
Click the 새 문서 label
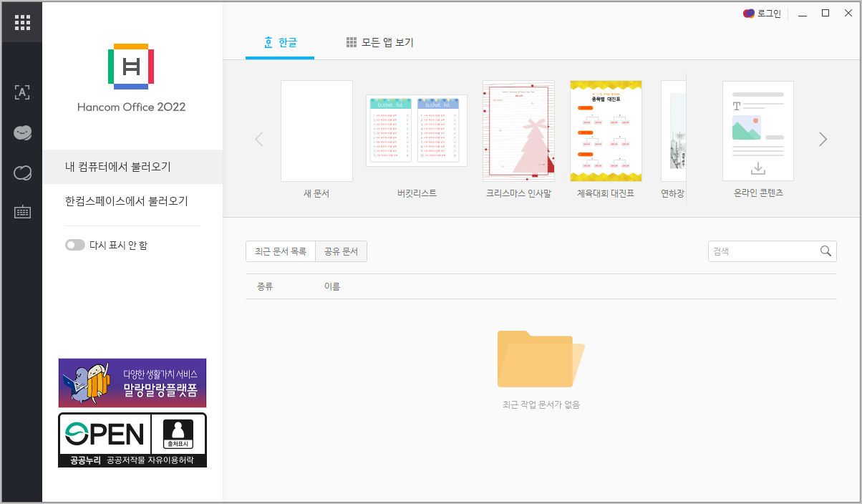click(316, 193)
